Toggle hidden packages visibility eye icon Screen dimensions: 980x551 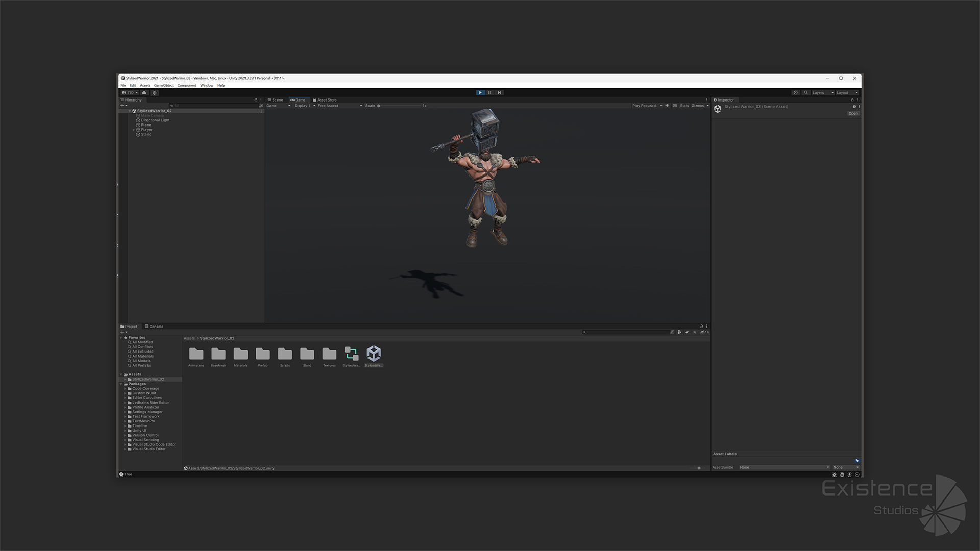pos(704,332)
